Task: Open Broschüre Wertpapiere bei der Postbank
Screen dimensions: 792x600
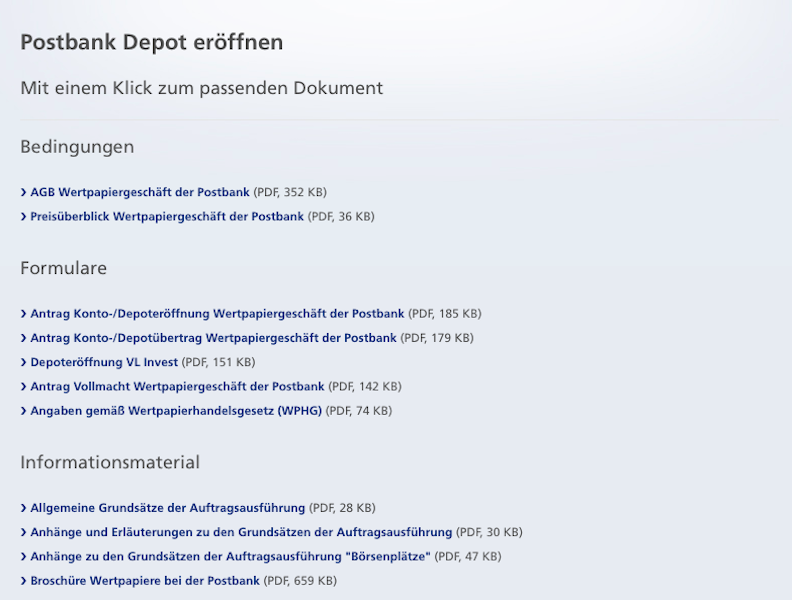Action: point(145,581)
